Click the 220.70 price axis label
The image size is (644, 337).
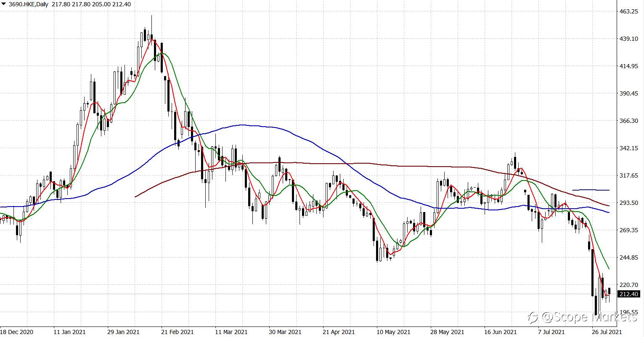point(629,285)
